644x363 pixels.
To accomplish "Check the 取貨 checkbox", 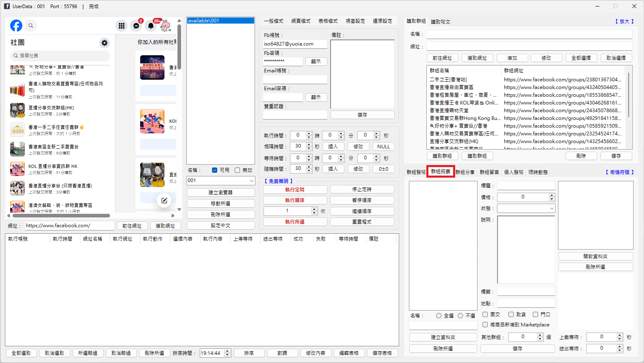I will point(511,315).
